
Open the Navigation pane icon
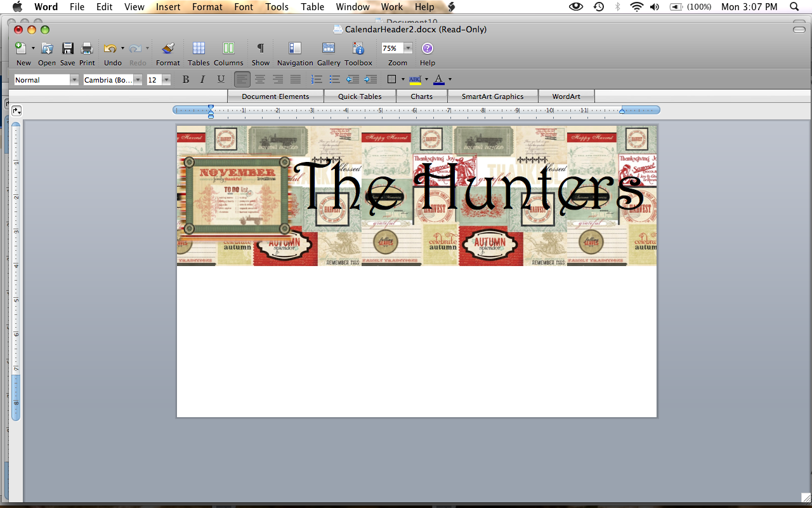(295, 48)
